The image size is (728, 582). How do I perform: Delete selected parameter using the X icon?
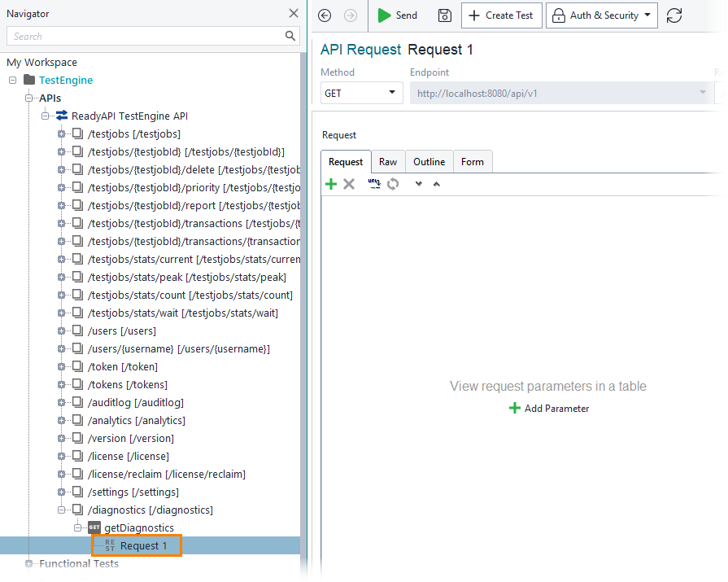coord(349,184)
